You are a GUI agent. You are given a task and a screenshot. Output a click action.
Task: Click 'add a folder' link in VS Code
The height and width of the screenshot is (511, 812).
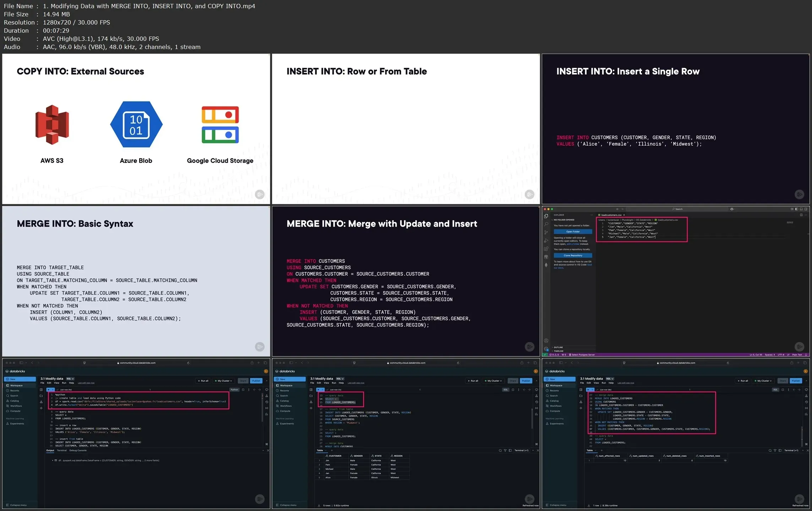coord(573,244)
